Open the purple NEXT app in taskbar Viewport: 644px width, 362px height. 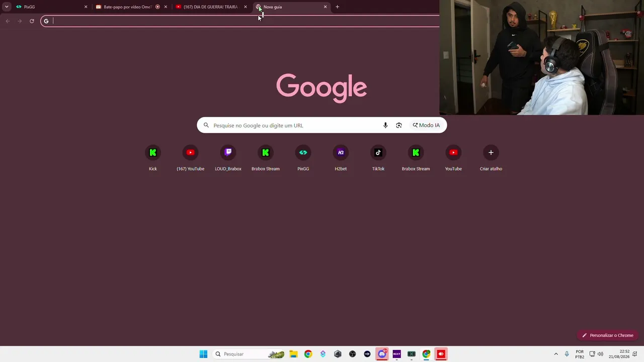pos(396,354)
